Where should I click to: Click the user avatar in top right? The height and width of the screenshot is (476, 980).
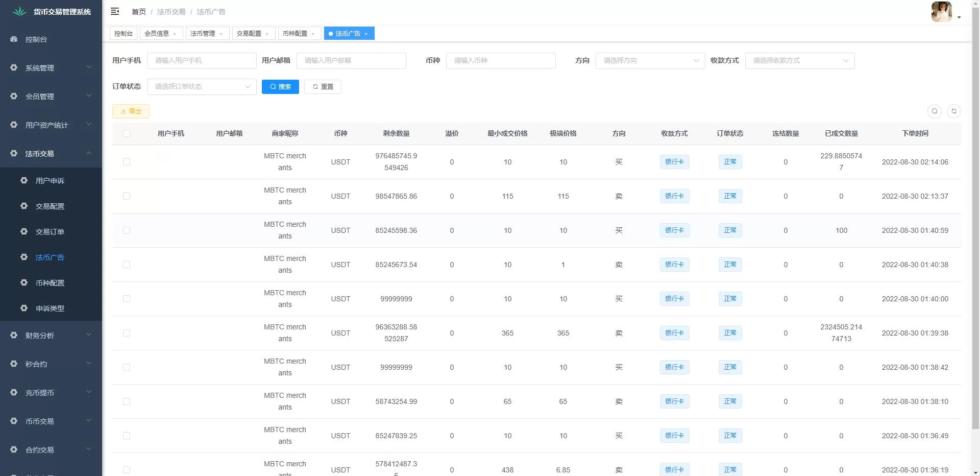tap(941, 12)
